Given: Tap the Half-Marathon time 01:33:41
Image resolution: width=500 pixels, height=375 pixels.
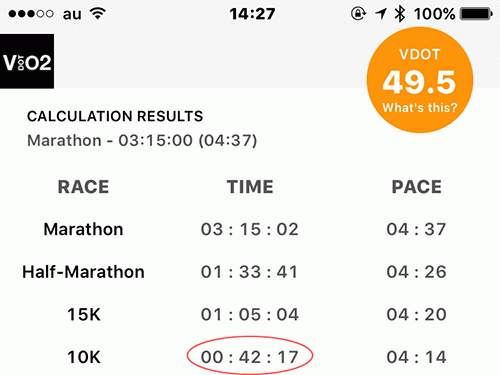Looking at the screenshot, I should tap(250, 272).
